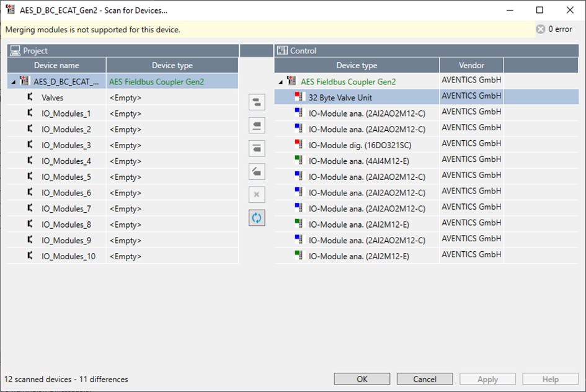Screen dimensions: 586x392
Task: Click the connector icon beside IO_Modules_3
Action: click(x=30, y=145)
